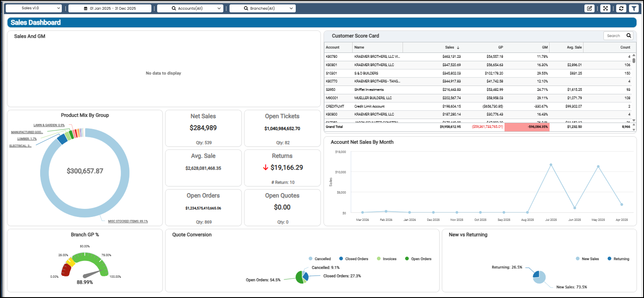Click the edit dashboard pencil icon

click(x=589, y=8)
